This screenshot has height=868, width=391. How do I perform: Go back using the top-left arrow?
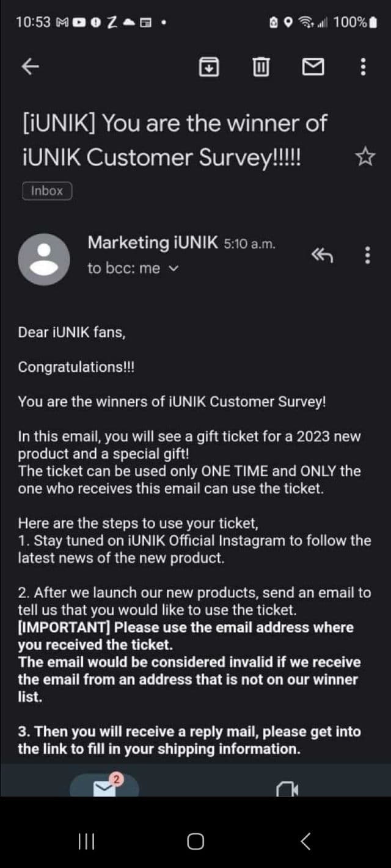click(x=30, y=67)
